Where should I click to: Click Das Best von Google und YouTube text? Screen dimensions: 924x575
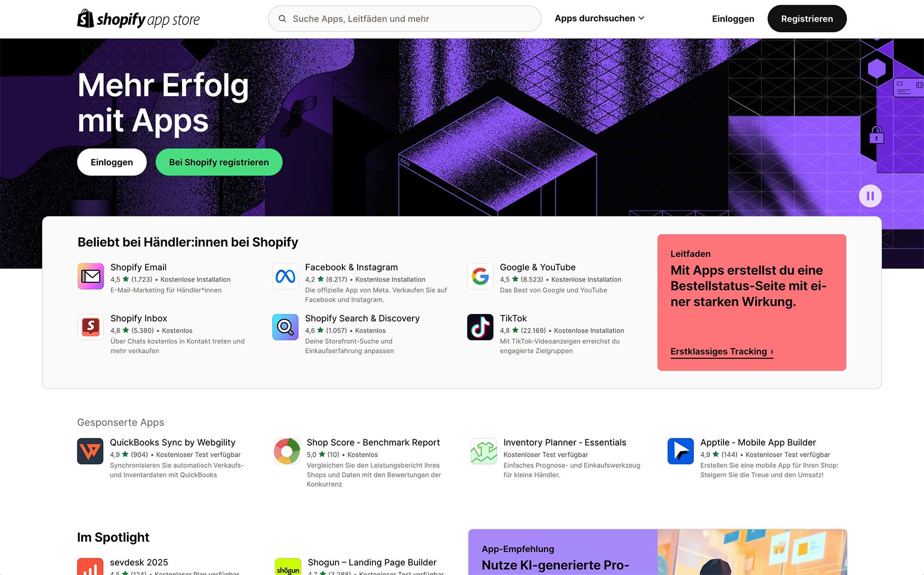pyautogui.click(x=553, y=291)
